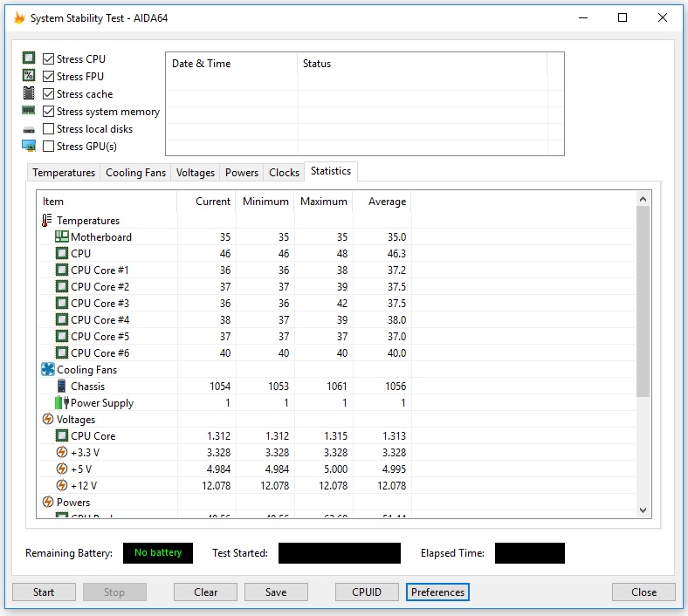
Task: Select the Motherboard row label
Action: pyautogui.click(x=101, y=236)
